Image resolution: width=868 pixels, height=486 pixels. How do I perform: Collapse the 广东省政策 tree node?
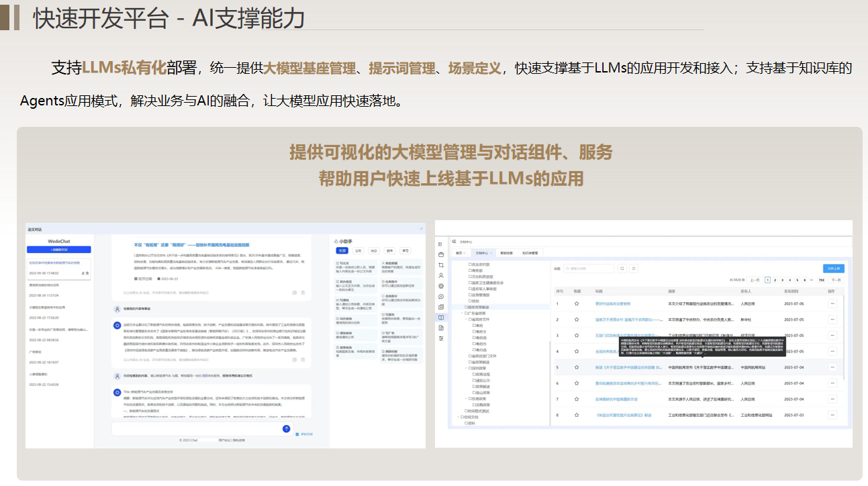[462, 313]
